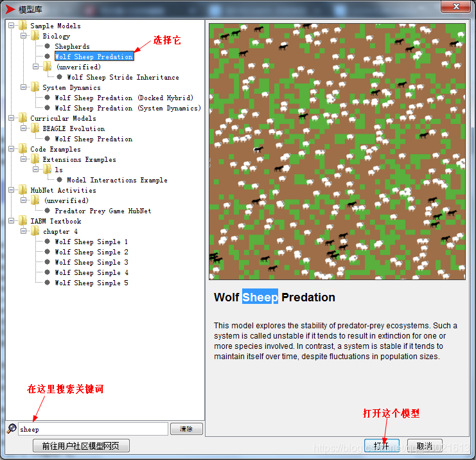Select the Shepherds model
Image resolution: width=476 pixels, height=460 pixels.
72,46
